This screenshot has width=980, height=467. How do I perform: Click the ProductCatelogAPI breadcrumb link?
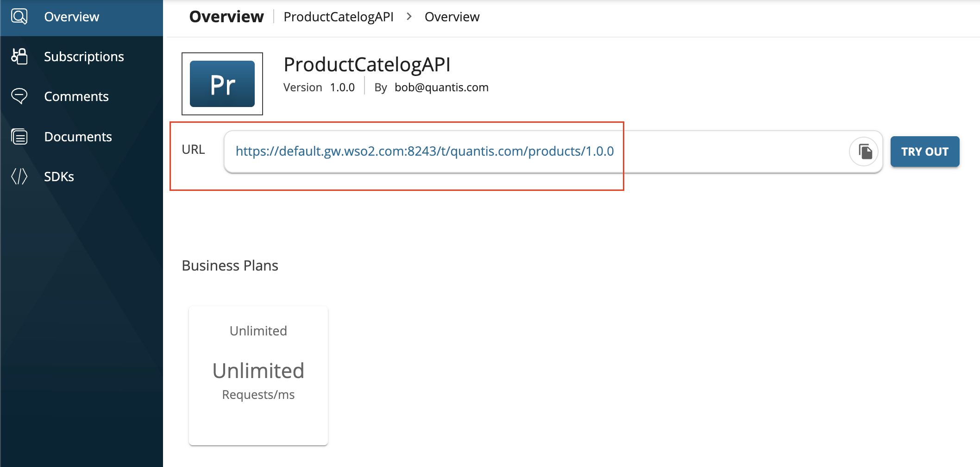(339, 17)
